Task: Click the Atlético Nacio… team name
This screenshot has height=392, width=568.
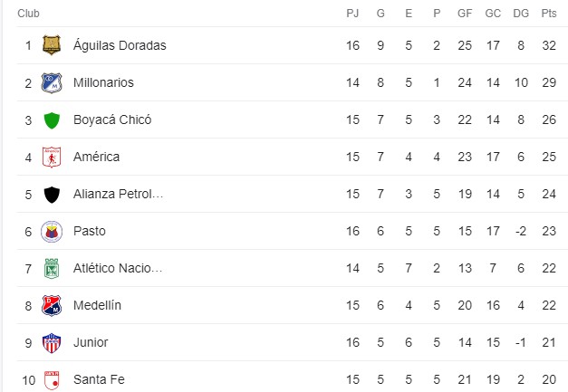Action: coord(118,268)
